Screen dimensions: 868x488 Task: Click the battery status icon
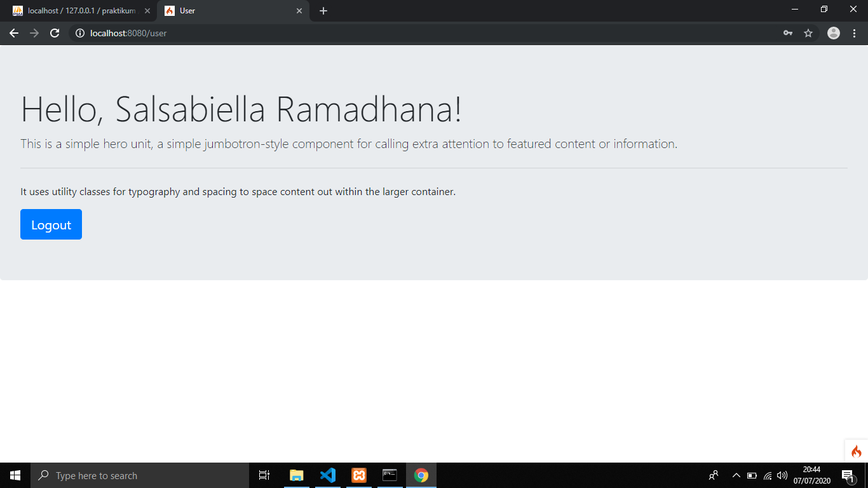752,475
